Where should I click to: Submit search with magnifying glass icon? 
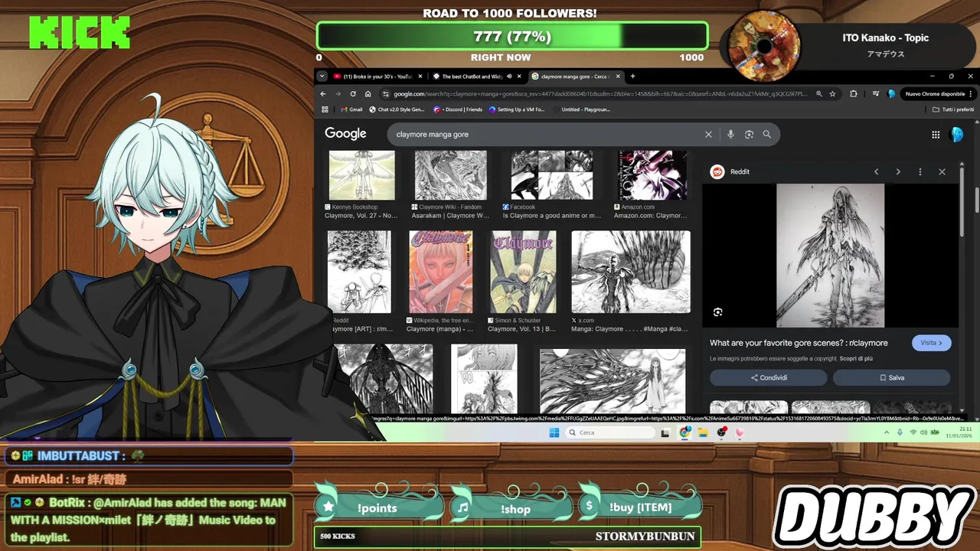[x=767, y=134]
